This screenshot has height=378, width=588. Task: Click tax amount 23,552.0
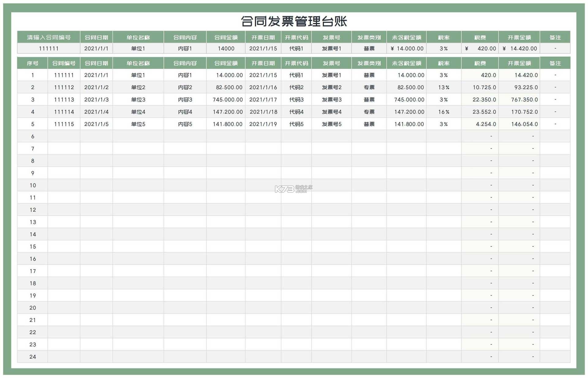pos(480,112)
